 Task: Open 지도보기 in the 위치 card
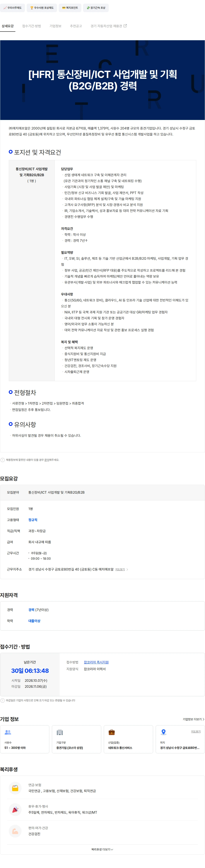[196, 731]
